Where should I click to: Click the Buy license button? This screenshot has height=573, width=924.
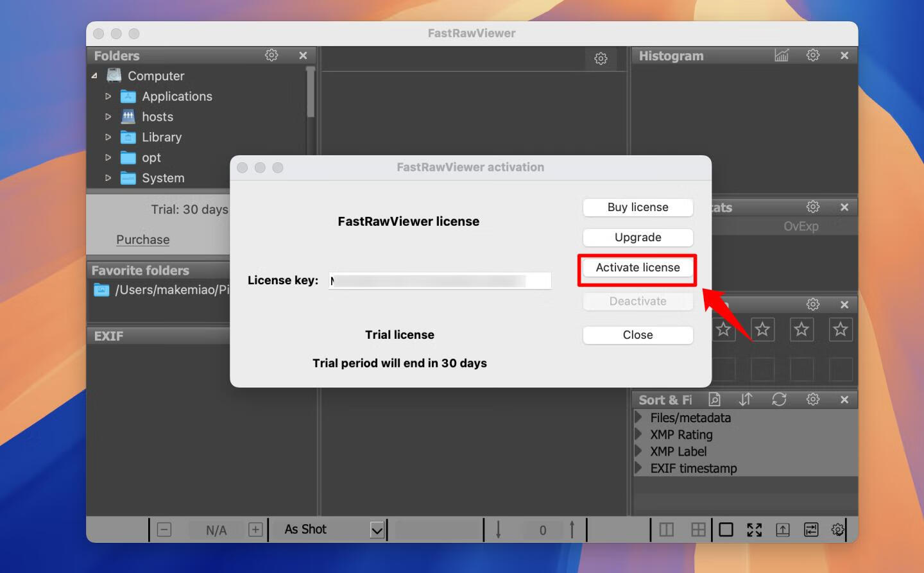638,207
